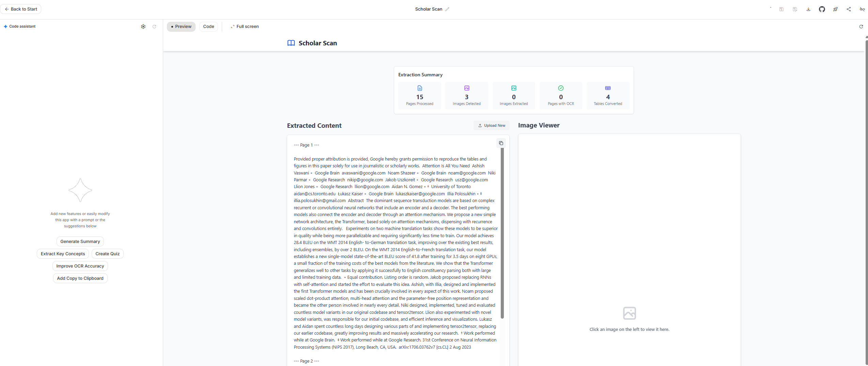Click the '--- Page 2 ---' marker
Image resolution: width=868 pixels, height=366 pixels.
click(x=307, y=361)
